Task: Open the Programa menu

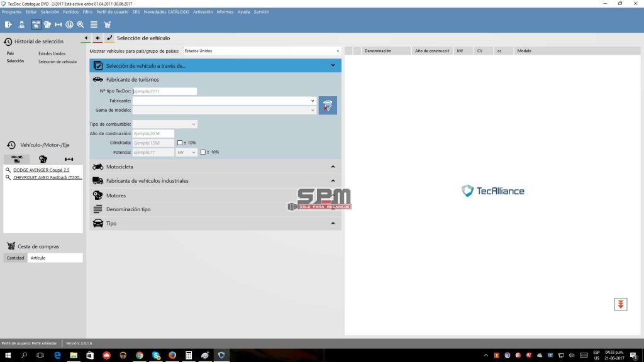Action: [x=11, y=12]
